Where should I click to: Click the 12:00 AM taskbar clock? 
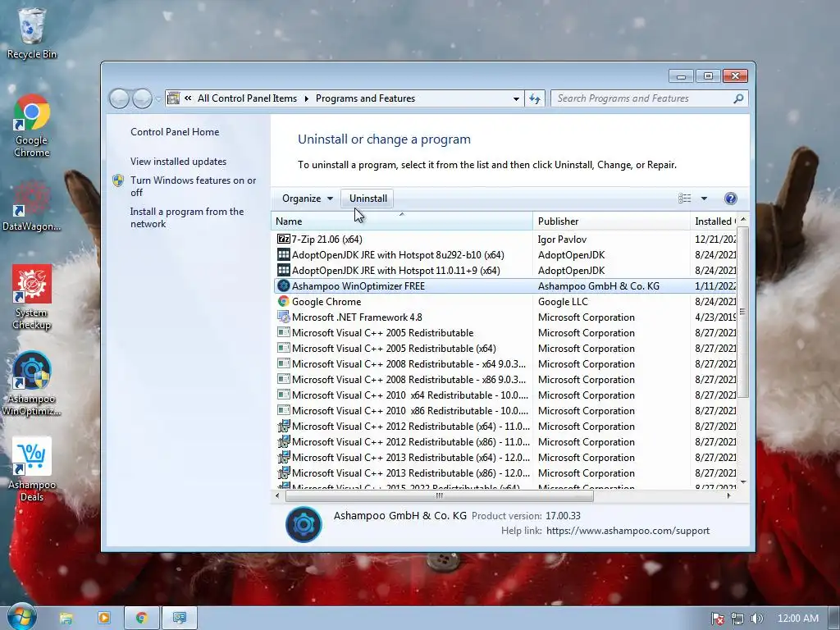coord(797,619)
